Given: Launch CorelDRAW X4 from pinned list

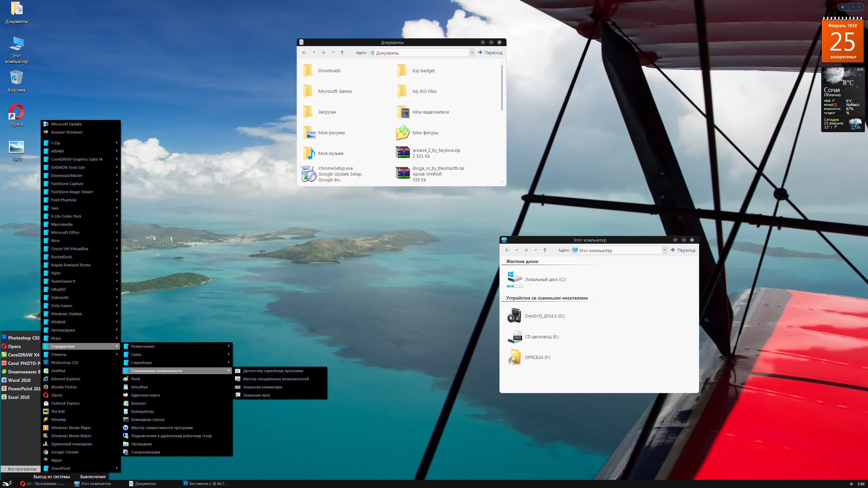Looking at the screenshot, I should [21, 355].
